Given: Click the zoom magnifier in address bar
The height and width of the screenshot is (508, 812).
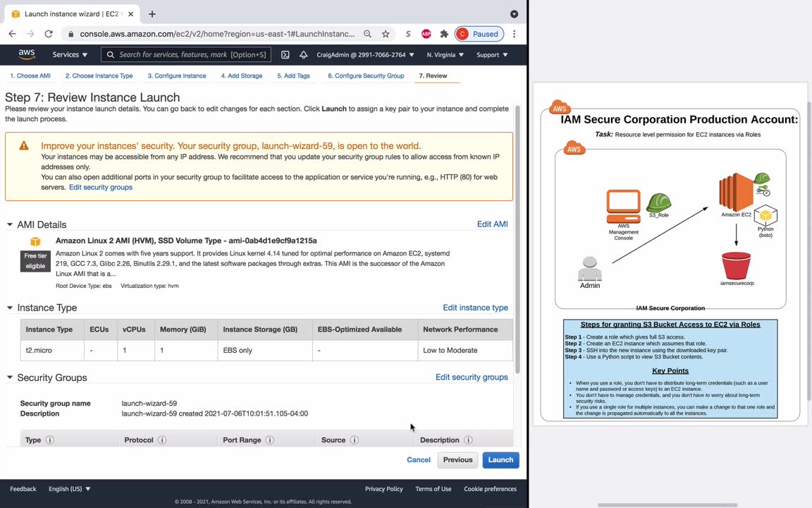Looking at the screenshot, I should [x=367, y=34].
